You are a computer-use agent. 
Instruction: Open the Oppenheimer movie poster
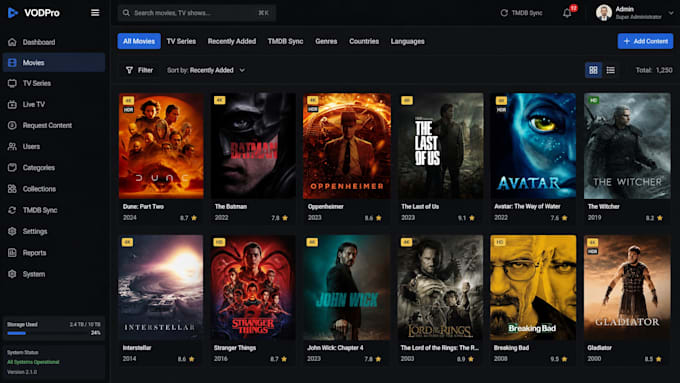(347, 146)
